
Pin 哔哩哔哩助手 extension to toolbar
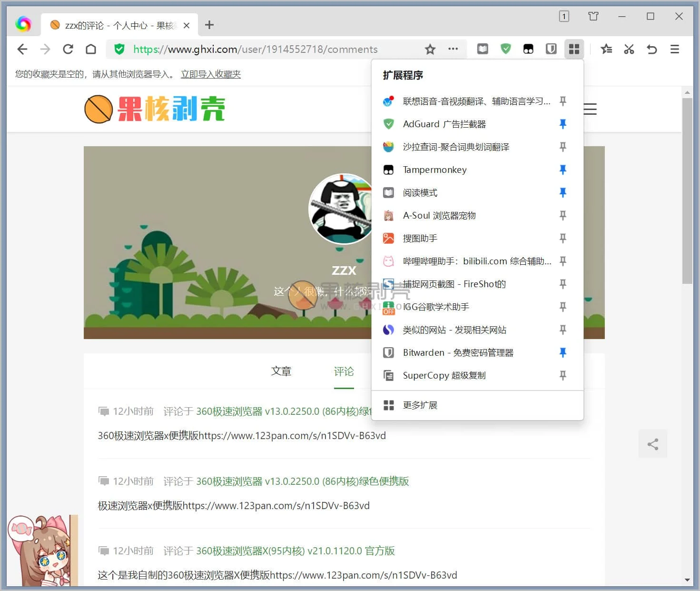pyautogui.click(x=563, y=261)
